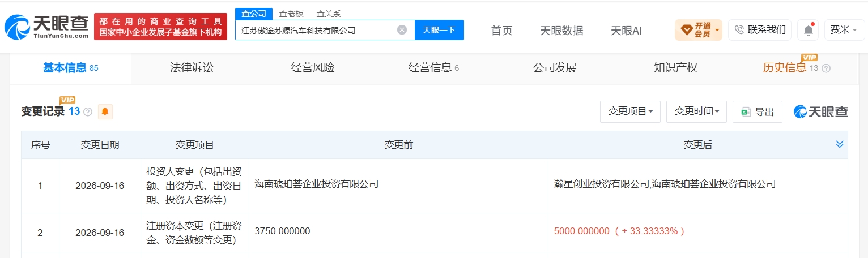The height and width of the screenshot is (258, 868).
Task: Open the 费米 user account dropdown
Action: [x=844, y=30]
